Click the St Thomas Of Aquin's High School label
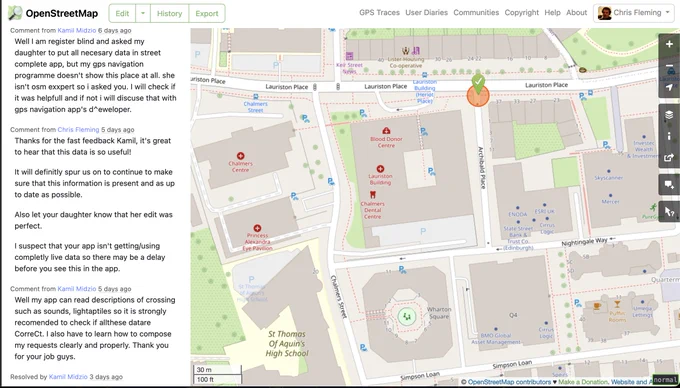Image resolution: width=680 pixels, height=388 pixels. coord(287,343)
